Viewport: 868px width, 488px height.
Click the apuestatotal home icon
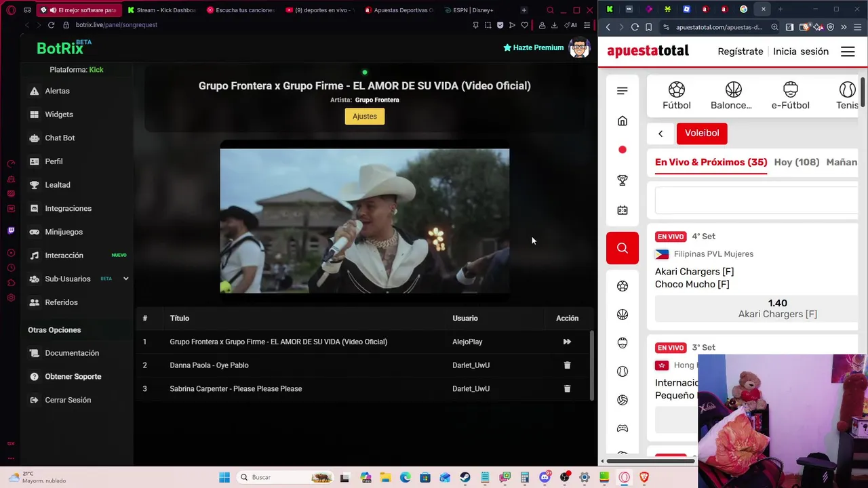coord(623,121)
